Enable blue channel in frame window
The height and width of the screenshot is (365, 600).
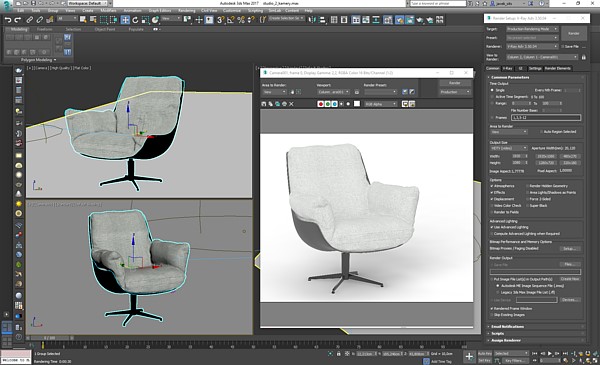click(334, 104)
